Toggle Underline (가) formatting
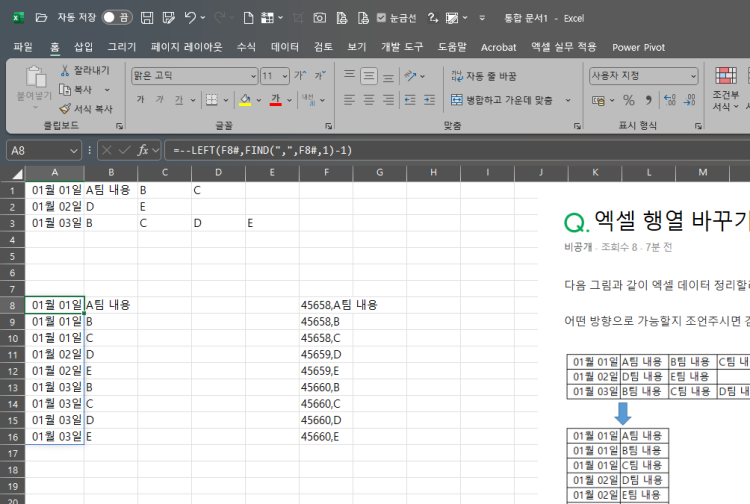The height and width of the screenshot is (504, 750). (179, 99)
